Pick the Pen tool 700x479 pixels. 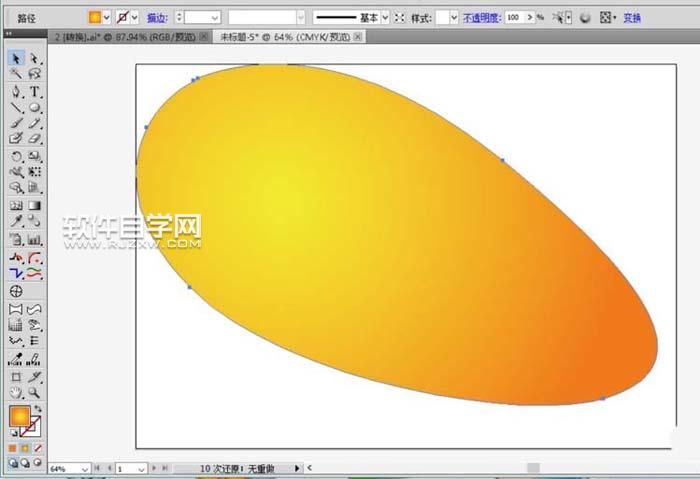coord(16,92)
